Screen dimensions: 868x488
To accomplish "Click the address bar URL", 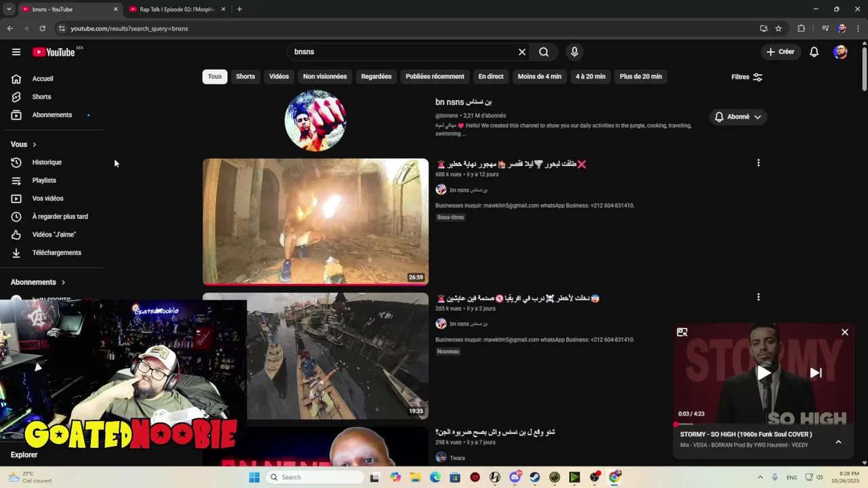I will coord(129,28).
